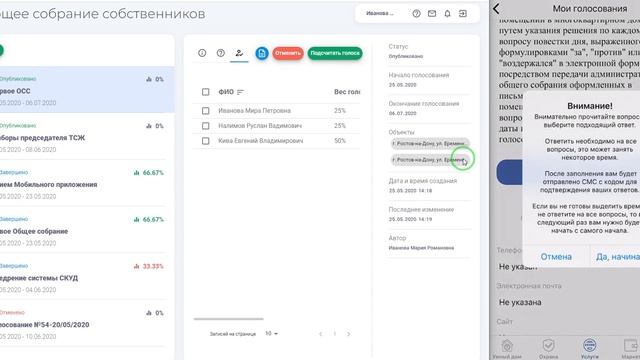640x360 pixels.
Task: Click the horizontal scrollbar under the voters table
Action: (x=229, y=319)
